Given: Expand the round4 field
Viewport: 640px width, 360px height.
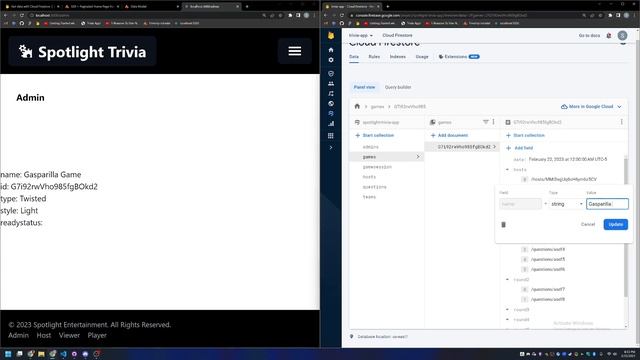Looking at the screenshot, I should [x=507, y=320].
